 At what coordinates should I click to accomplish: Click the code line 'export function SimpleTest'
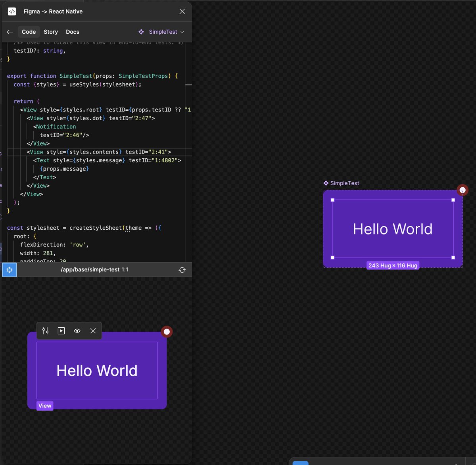[x=92, y=76]
